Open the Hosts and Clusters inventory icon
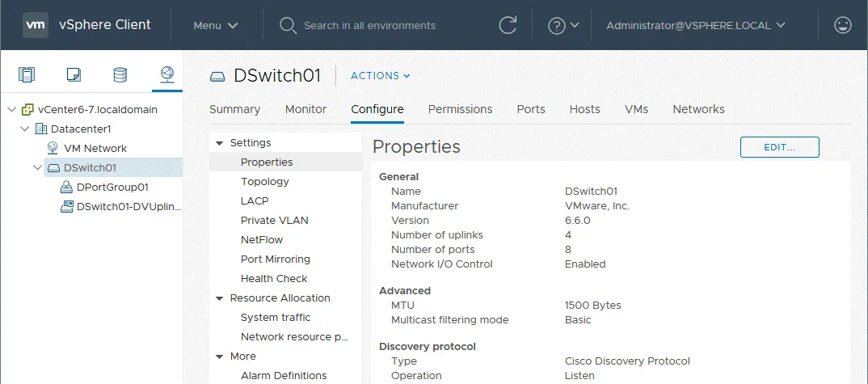868x384 pixels. [27, 75]
